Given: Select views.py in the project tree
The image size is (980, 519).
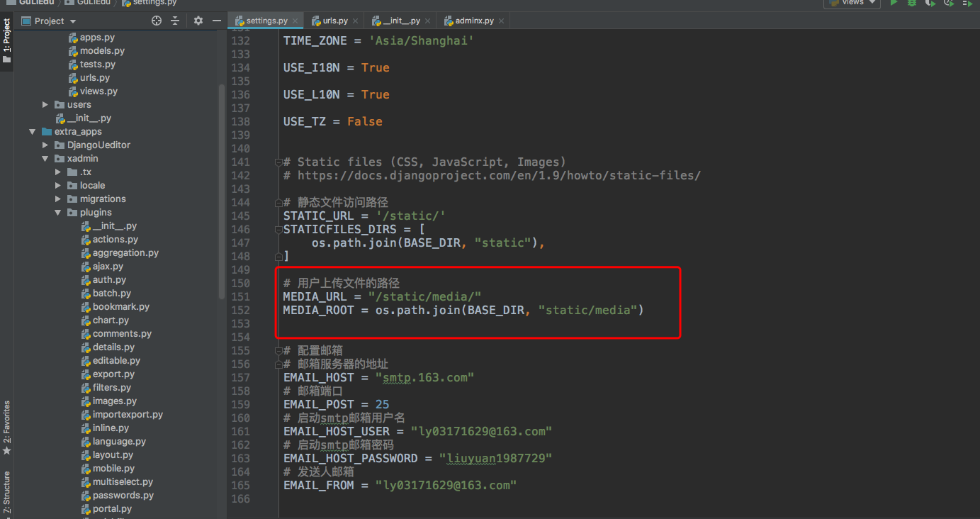Looking at the screenshot, I should click(93, 91).
